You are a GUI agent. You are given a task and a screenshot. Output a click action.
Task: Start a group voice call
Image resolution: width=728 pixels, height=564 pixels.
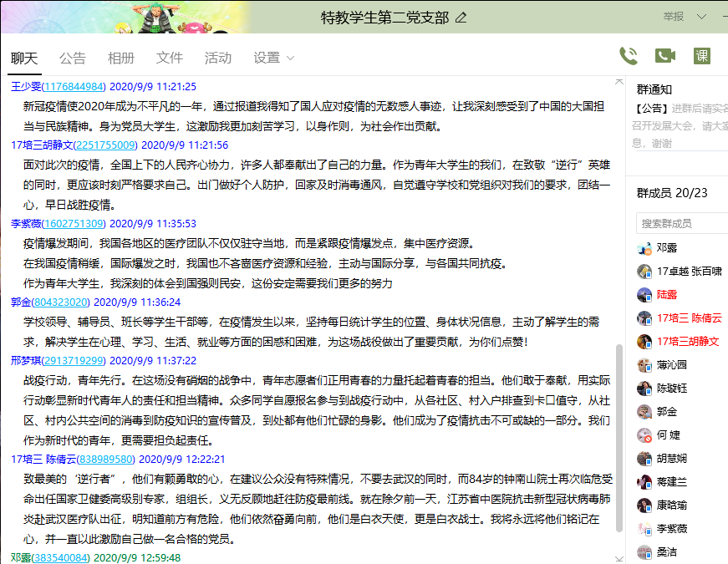[x=628, y=56]
